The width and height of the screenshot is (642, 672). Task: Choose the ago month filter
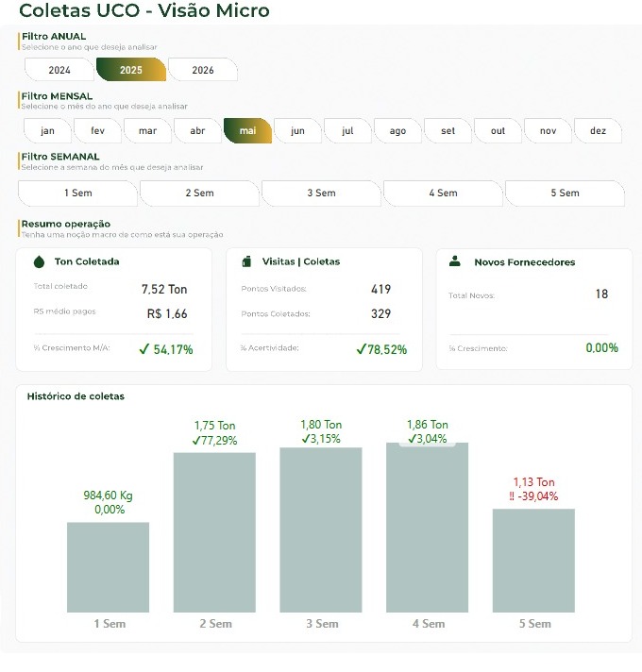(x=397, y=130)
